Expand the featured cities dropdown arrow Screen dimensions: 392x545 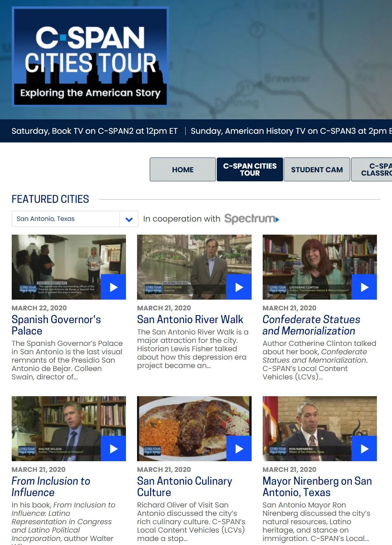point(129,219)
